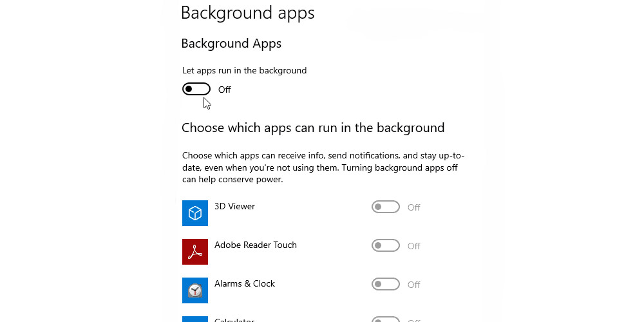Select the Adobe Reader Touch app name
Viewport: 644px width, 322px height.
[256, 245]
